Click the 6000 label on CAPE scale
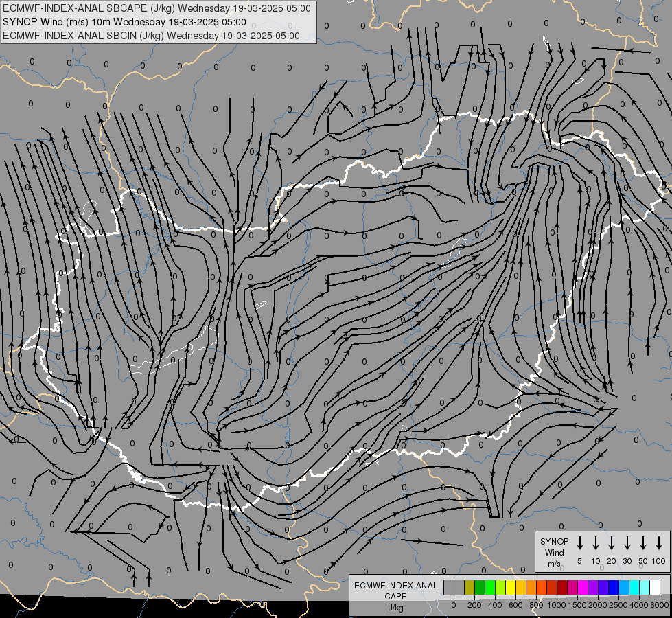 pos(659,605)
